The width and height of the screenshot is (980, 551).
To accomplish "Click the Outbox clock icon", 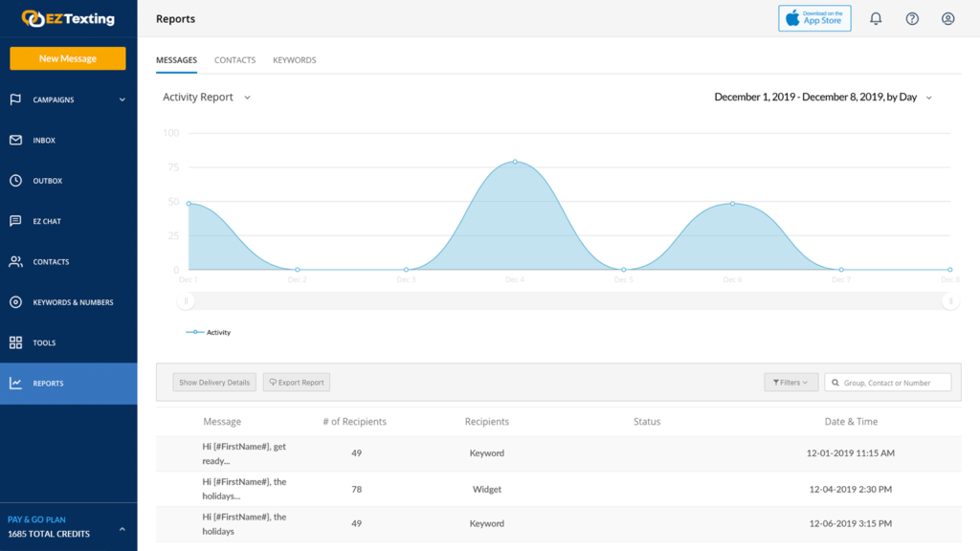I will 15,181.
